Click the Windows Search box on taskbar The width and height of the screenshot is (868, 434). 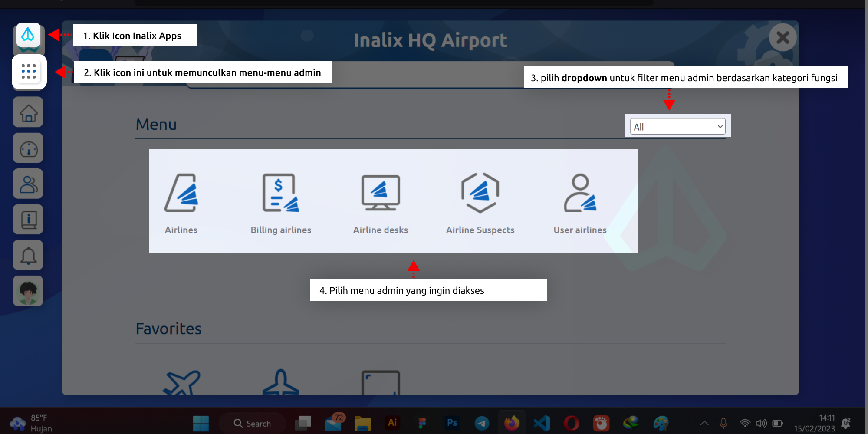click(x=253, y=423)
